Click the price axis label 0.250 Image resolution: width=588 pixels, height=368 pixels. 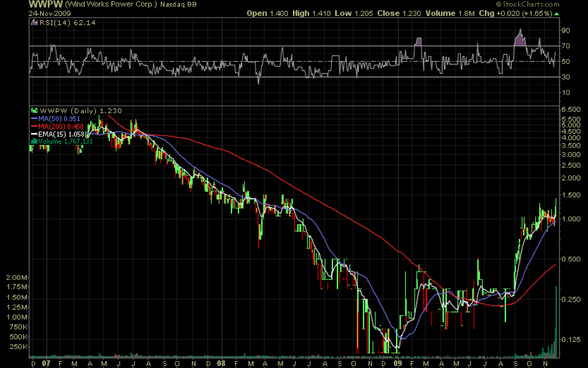pos(571,299)
